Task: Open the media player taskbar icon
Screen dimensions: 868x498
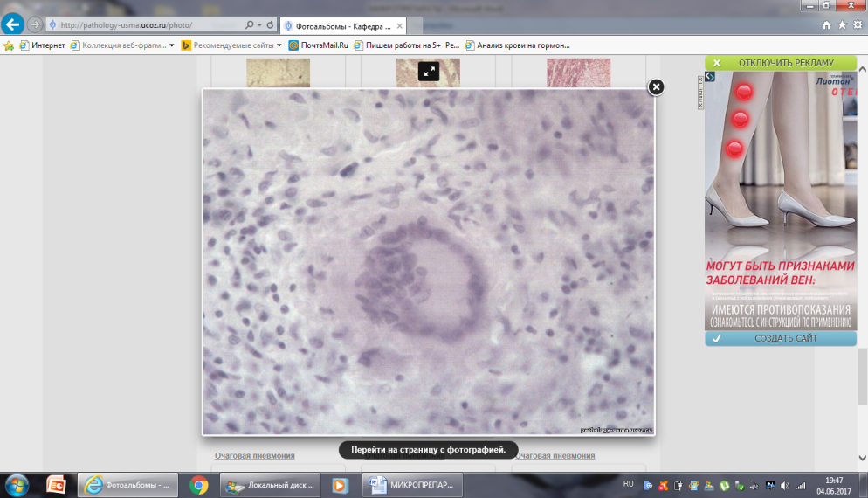Action: 340,485
